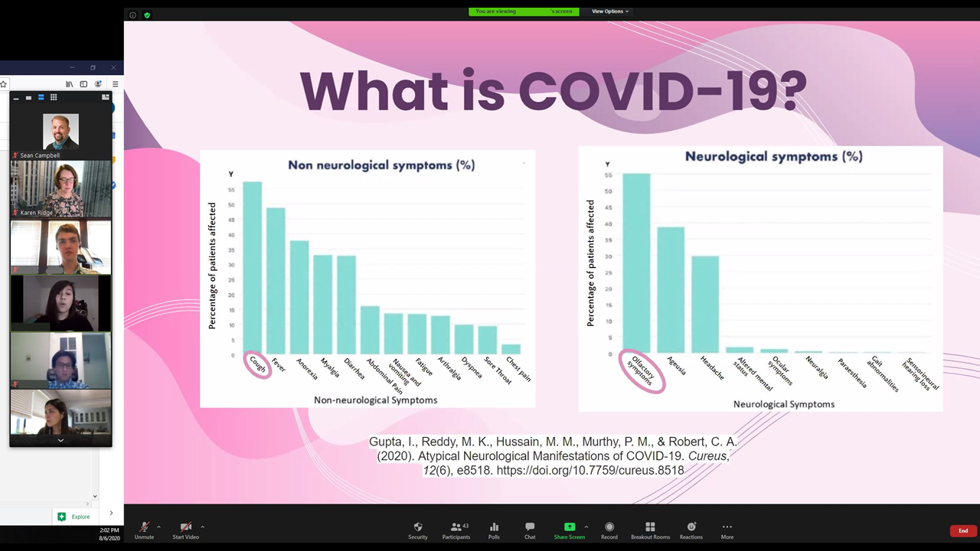Select the woman speaking with dark hair thumbnail
980x551 pixels.
(60, 304)
